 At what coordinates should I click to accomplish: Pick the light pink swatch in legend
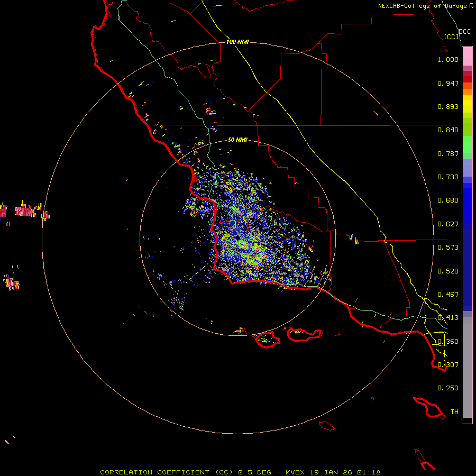pyautogui.click(x=467, y=57)
